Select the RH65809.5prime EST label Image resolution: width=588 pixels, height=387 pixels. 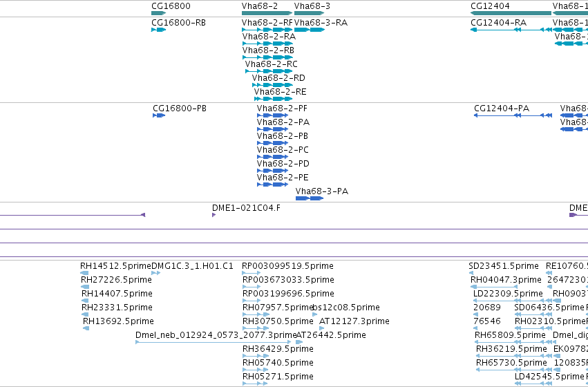coord(510,335)
